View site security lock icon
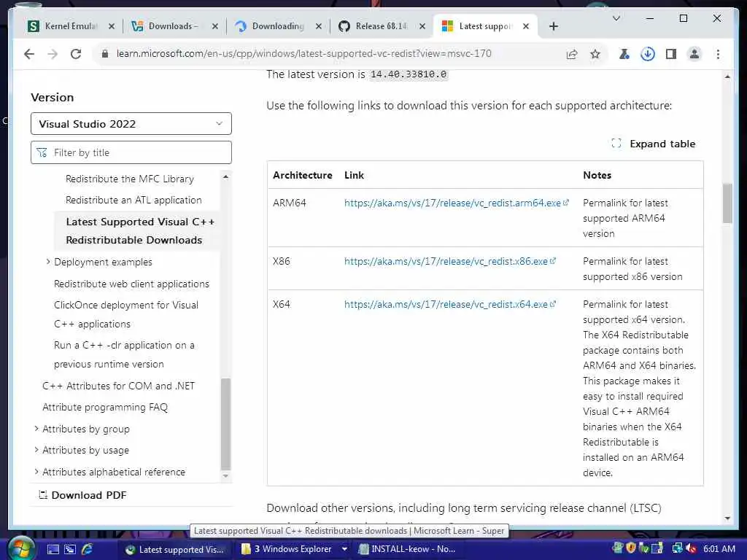747x560 pixels. 105,54
